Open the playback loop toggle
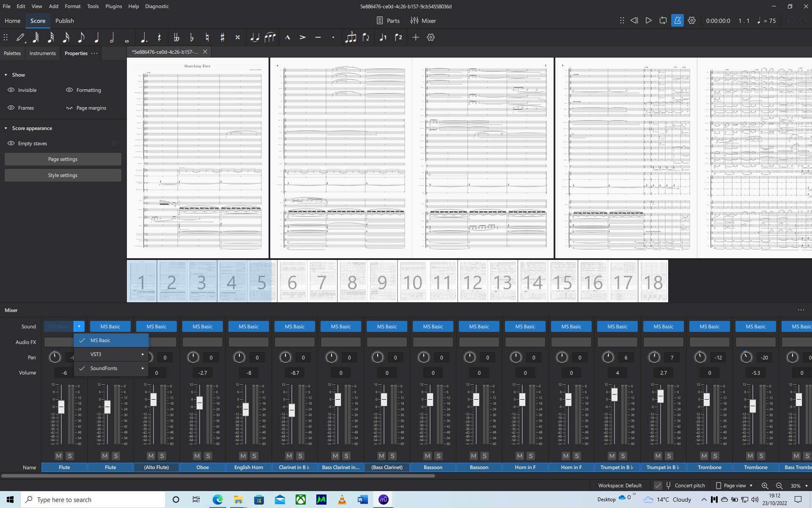Screen dimensions: 812x508 coord(663,20)
